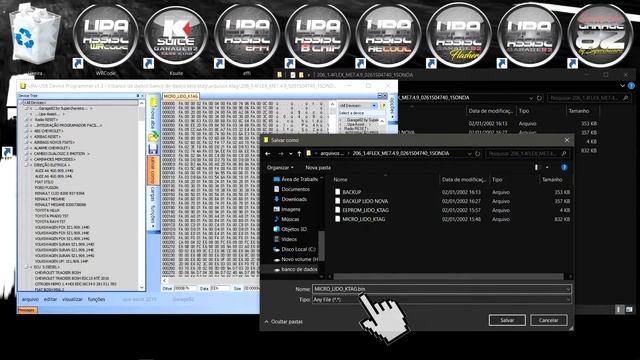Image resolution: width=640 pixels, height=360 pixels.
Task: Switch to details view in background Explorer window
Action: tap(619, 309)
